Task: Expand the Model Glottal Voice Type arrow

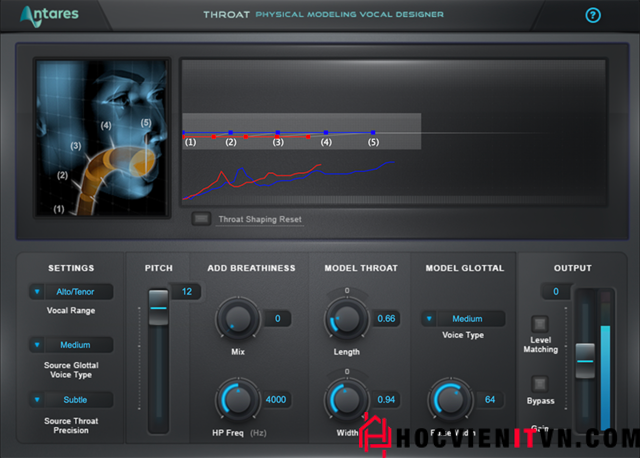Action: point(429,318)
